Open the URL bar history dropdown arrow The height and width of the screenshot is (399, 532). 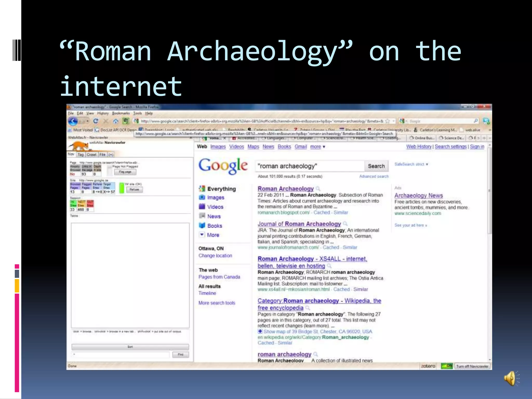[x=393, y=121]
